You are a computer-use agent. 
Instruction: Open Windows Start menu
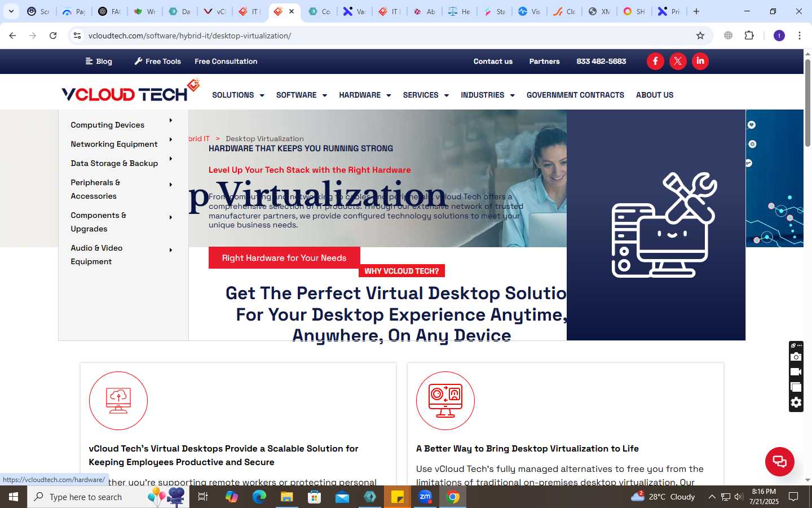pyautogui.click(x=14, y=497)
